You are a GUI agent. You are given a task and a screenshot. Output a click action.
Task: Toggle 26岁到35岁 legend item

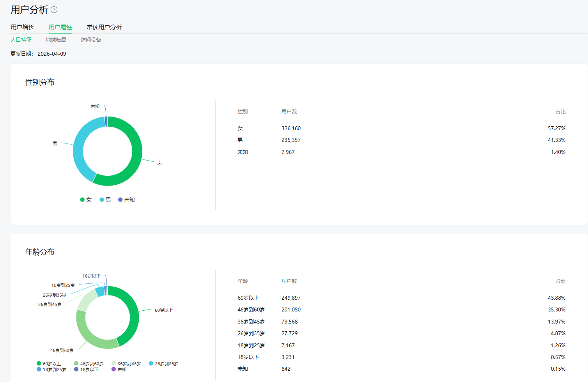[x=163, y=364]
